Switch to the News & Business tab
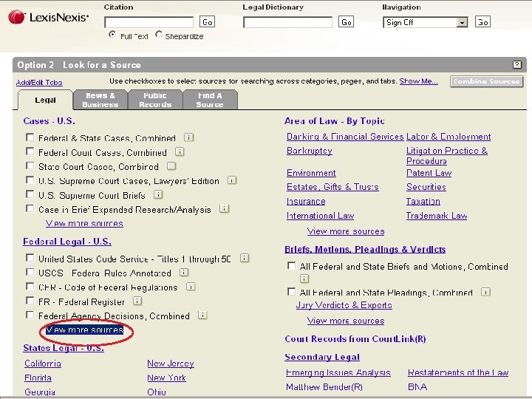 (x=100, y=100)
